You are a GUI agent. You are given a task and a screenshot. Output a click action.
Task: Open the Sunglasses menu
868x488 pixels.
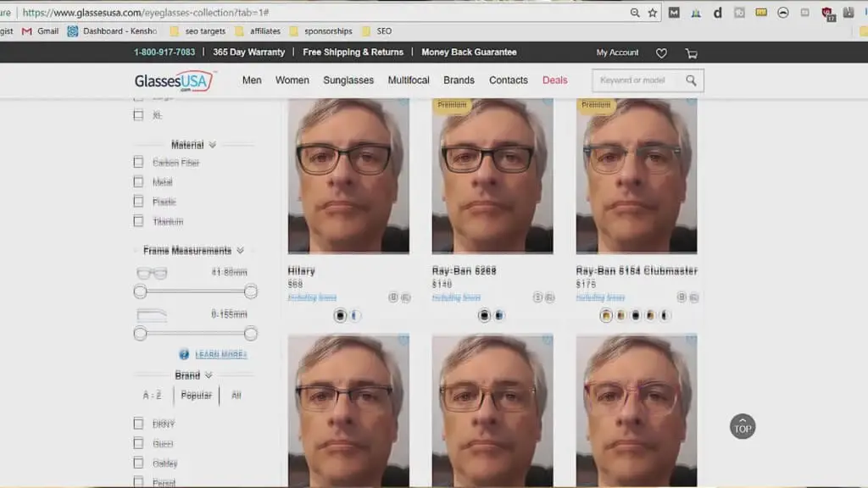coord(348,80)
